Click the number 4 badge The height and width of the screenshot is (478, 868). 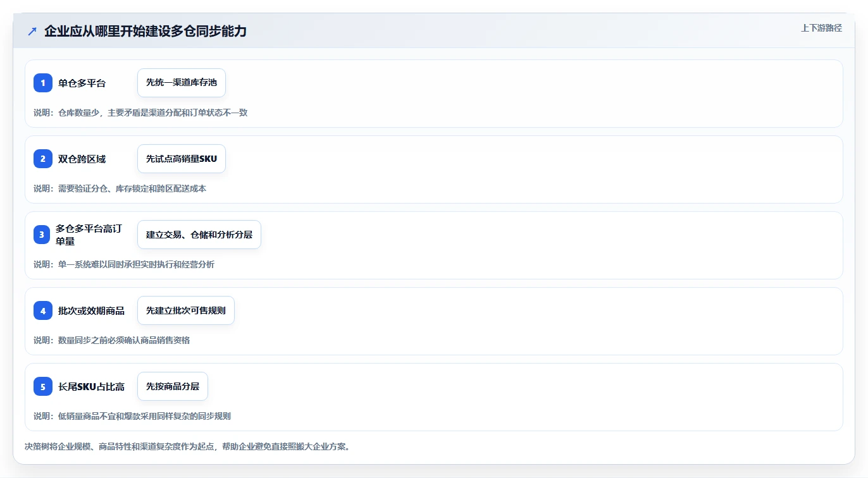43,310
